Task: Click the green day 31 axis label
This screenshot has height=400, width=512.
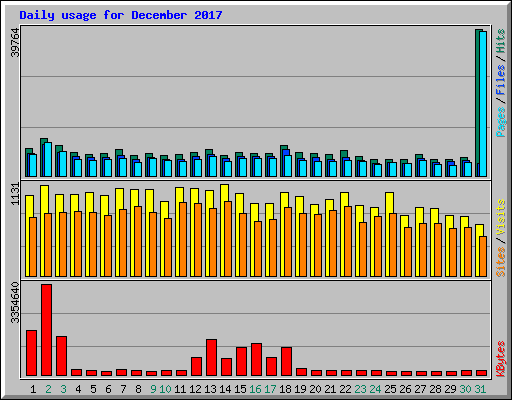Action: (480, 389)
